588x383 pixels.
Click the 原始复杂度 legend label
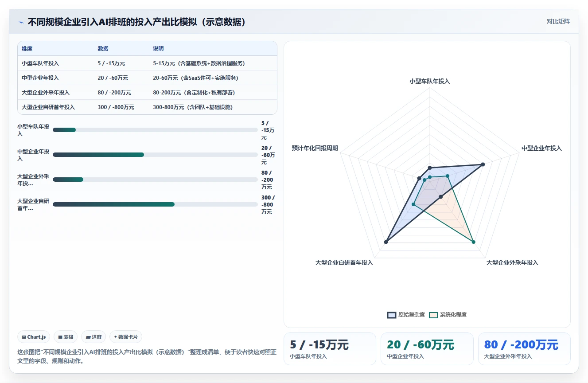pos(412,315)
